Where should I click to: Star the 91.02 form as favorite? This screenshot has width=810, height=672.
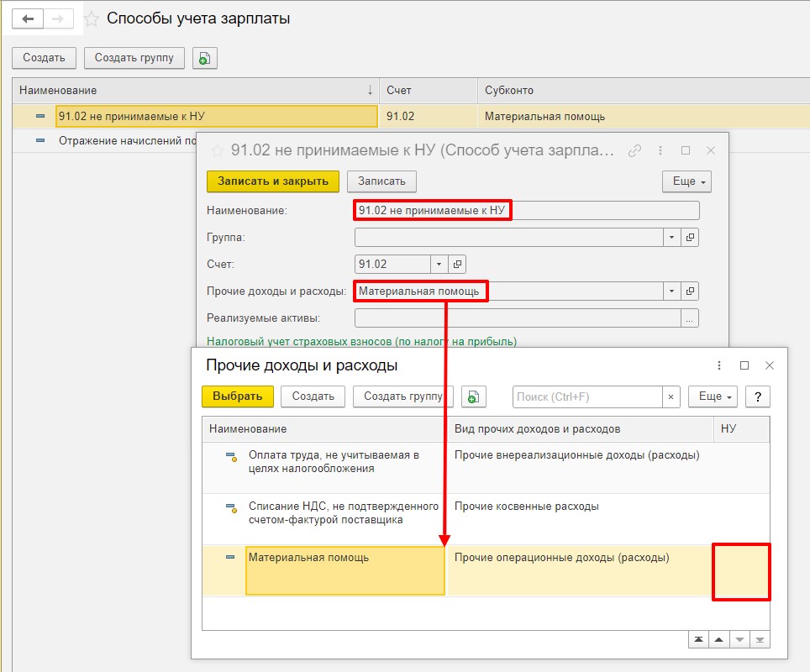click(x=218, y=150)
